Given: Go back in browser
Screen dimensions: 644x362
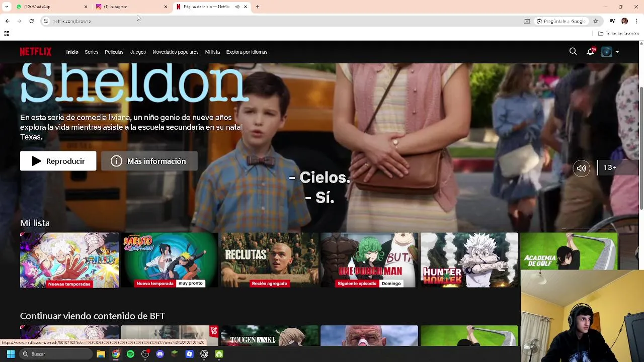Looking at the screenshot, I should pyautogui.click(x=7, y=21).
